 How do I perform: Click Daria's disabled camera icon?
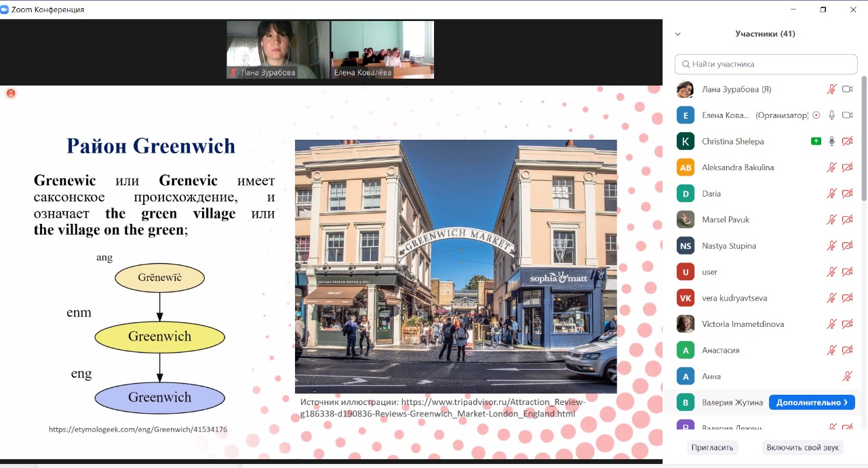(x=847, y=193)
